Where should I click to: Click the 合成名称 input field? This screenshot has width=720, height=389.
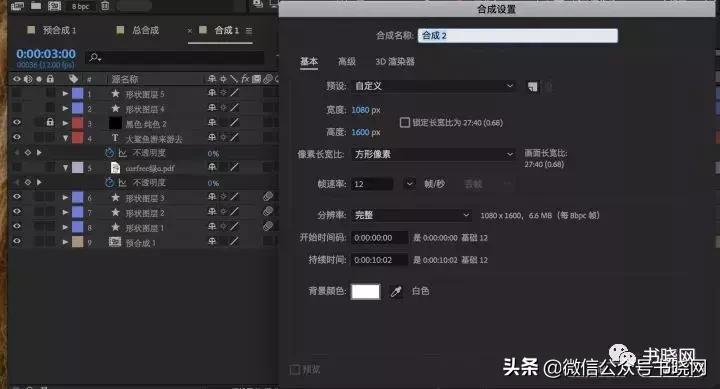point(518,35)
